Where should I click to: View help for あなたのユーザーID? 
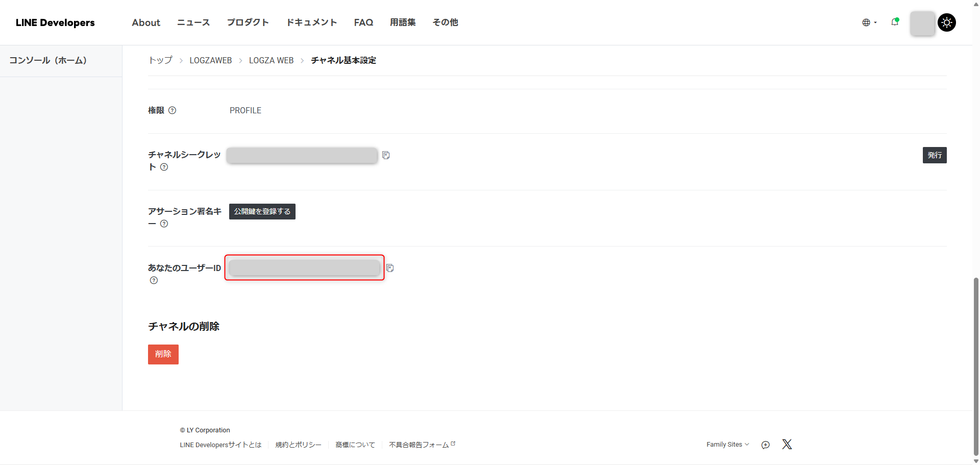pos(153,280)
